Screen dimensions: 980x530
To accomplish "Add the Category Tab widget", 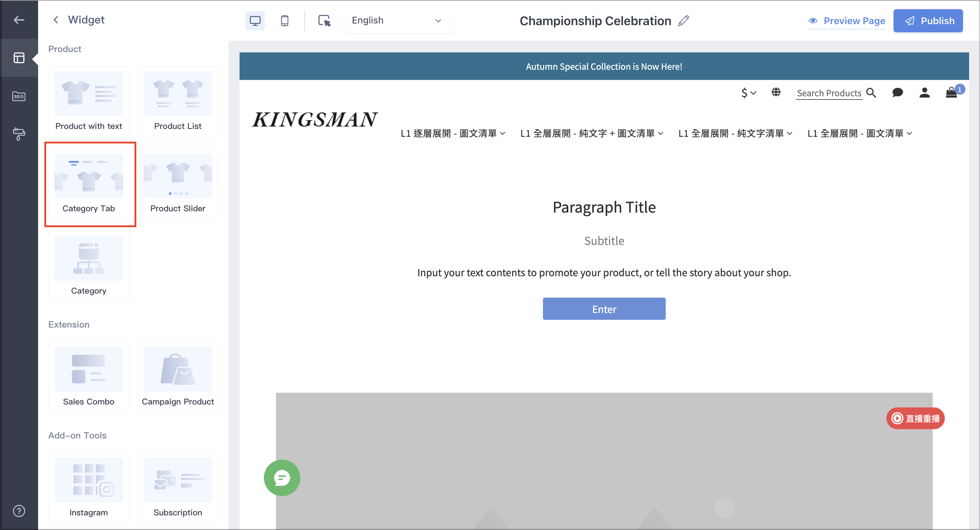I will (88, 184).
